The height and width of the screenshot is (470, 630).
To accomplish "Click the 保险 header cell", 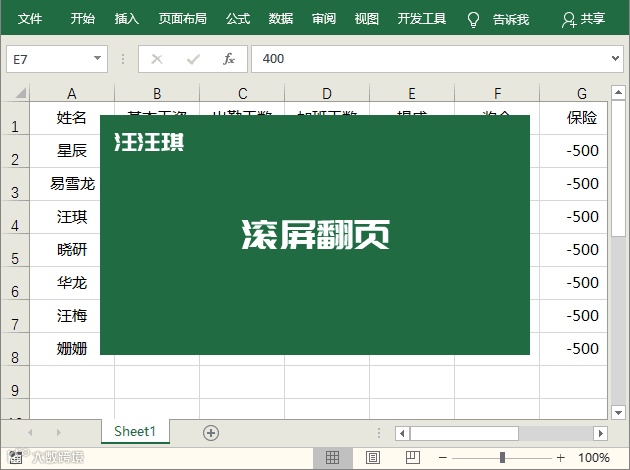I will tap(573, 118).
